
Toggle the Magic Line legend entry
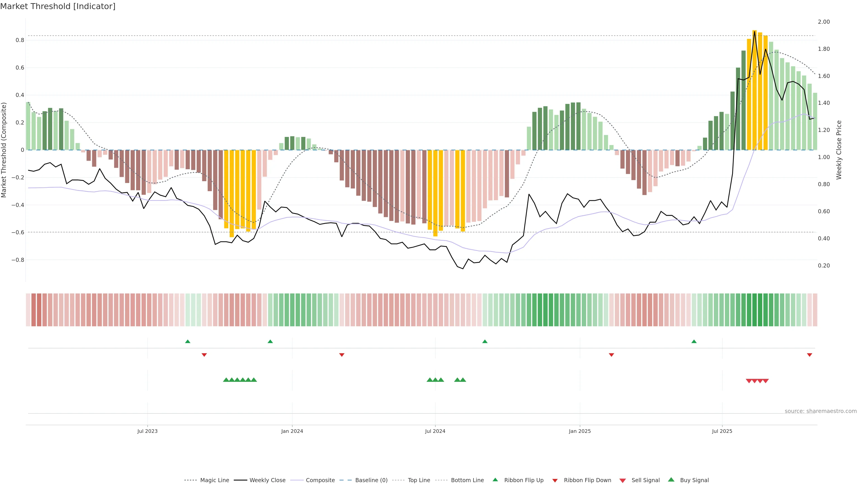pyautogui.click(x=214, y=480)
